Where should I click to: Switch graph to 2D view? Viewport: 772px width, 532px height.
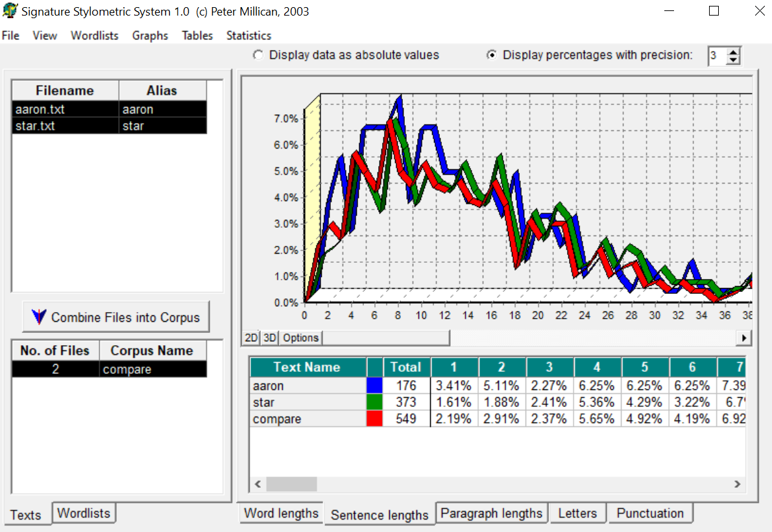[x=251, y=337]
